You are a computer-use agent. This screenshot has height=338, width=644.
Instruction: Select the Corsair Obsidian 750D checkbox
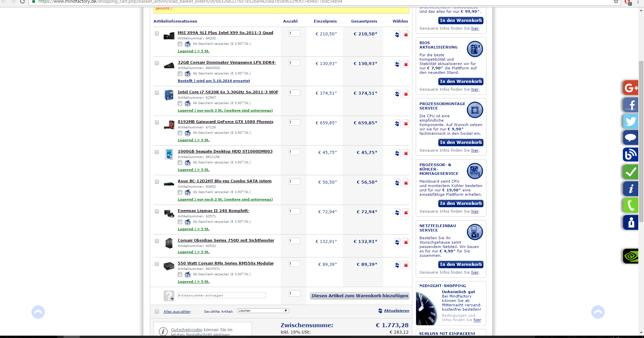(x=157, y=241)
